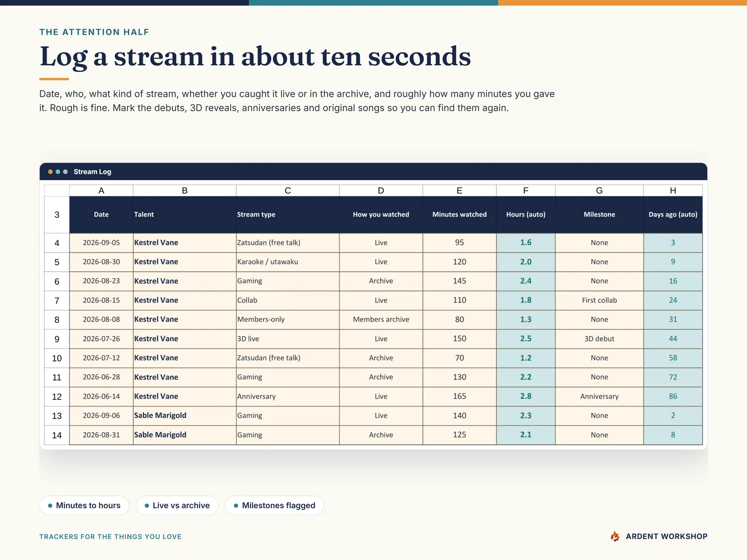Click the 'First collab' milestone cell
Image resolution: width=747 pixels, height=560 pixels.
pos(599,300)
